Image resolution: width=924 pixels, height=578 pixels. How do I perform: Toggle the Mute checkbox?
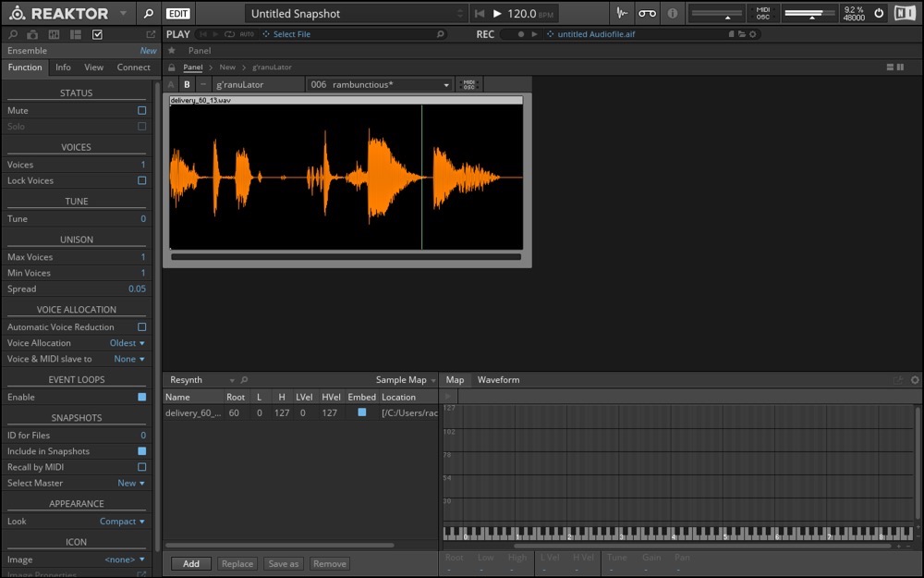click(142, 110)
